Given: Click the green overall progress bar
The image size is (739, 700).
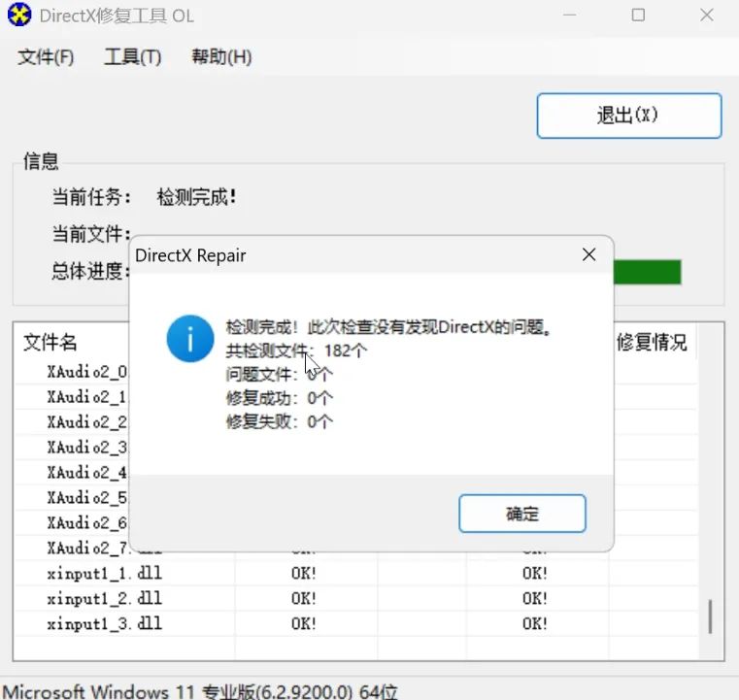Looking at the screenshot, I should coord(647,272).
